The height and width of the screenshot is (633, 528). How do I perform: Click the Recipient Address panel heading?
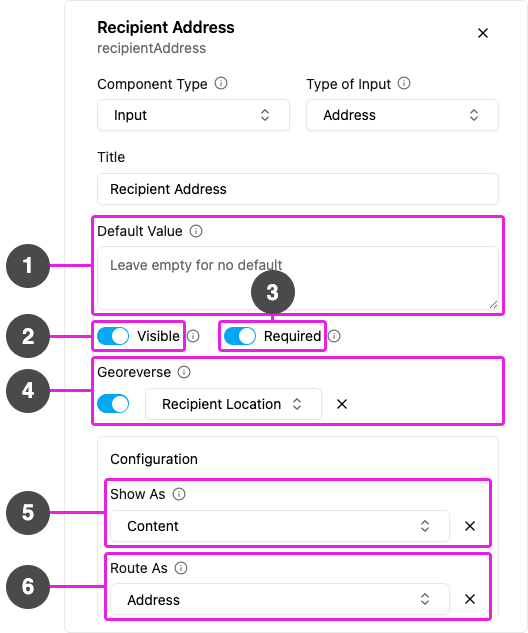(x=166, y=27)
